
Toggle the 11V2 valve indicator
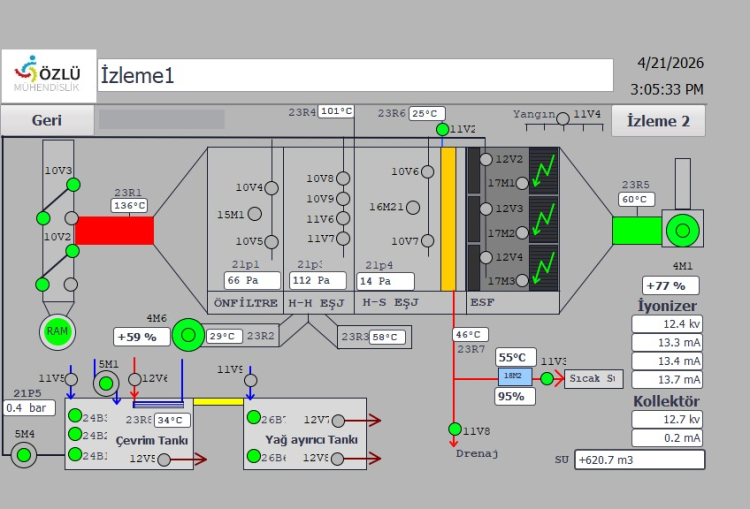click(442, 129)
